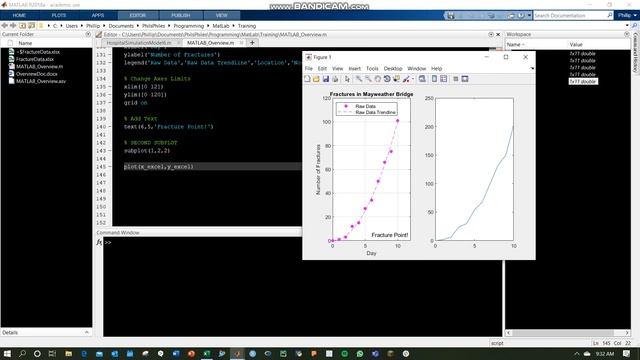This screenshot has height=360, width=640.
Task: Click the Save icon in quick access toolbar
Action: pyautogui.click(x=451, y=16)
